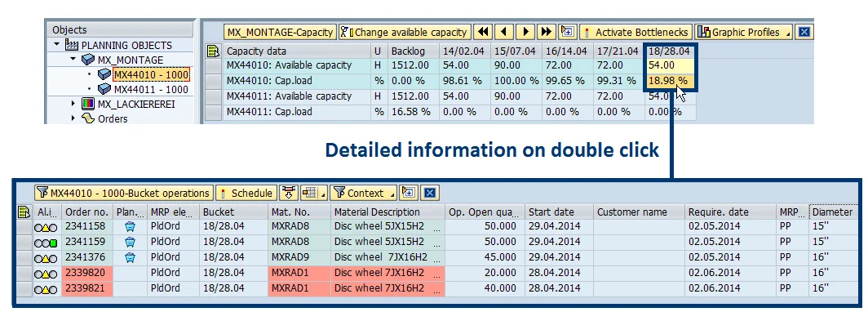This screenshot has width=868, height=312.
Task: Click the MX_MONTAGE work center icon in the tree
Action: click(x=87, y=60)
